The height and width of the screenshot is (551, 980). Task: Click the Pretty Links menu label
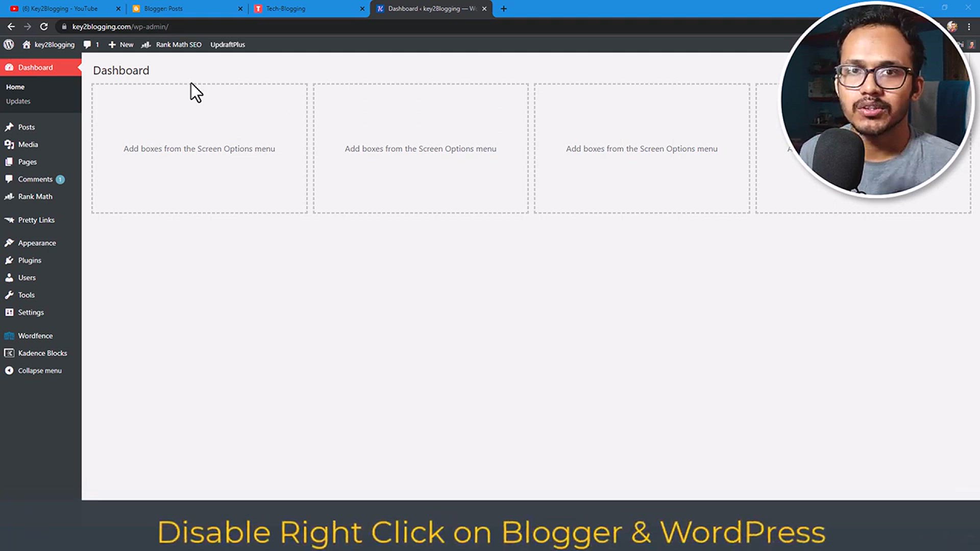36,220
